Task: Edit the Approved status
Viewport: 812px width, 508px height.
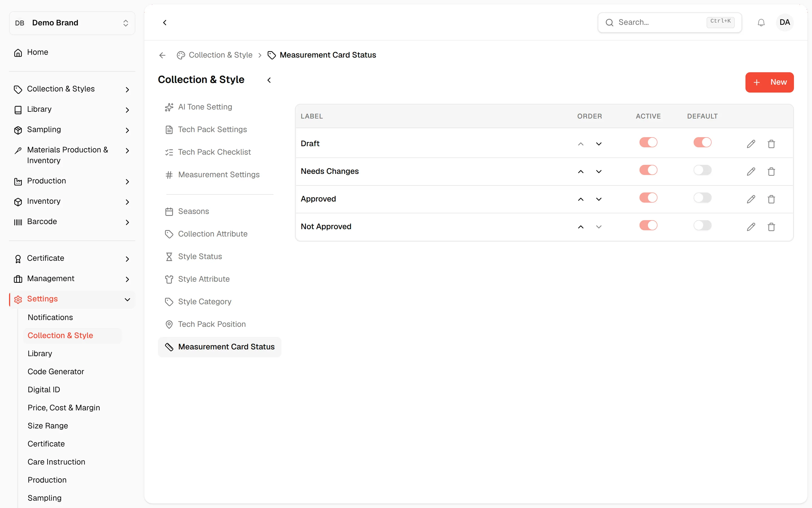Action: point(751,199)
